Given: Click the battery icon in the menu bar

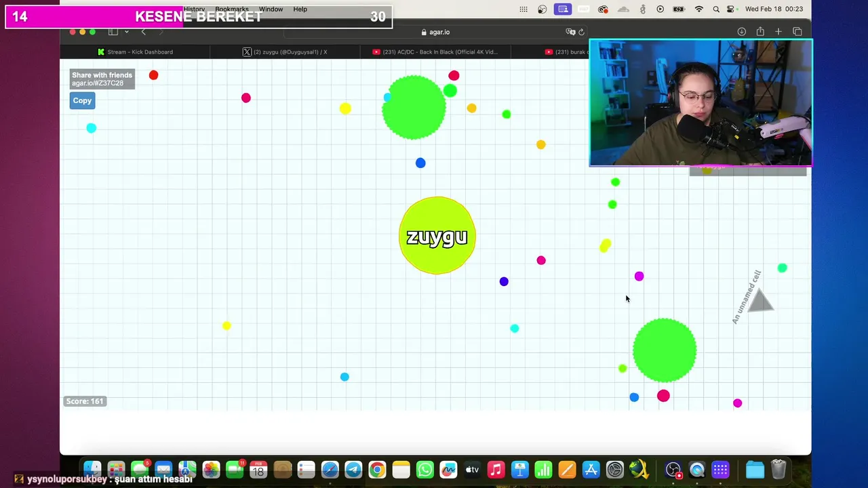Looking at the screenshot, I should pyautogui.click(x=678, y=9).
